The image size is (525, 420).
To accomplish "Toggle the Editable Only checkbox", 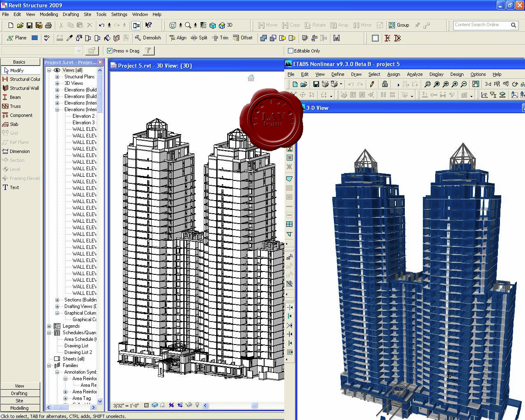I will [x=291, y=51].
